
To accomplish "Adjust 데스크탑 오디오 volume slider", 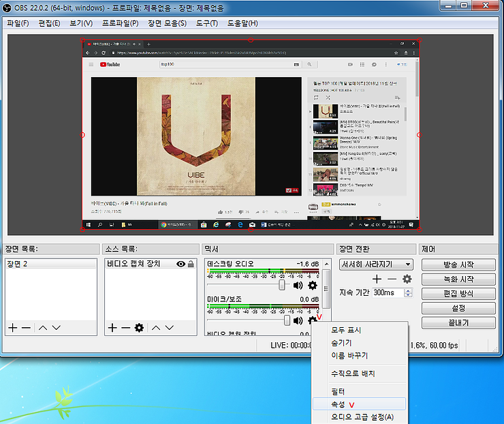I will tap(282, 285).
